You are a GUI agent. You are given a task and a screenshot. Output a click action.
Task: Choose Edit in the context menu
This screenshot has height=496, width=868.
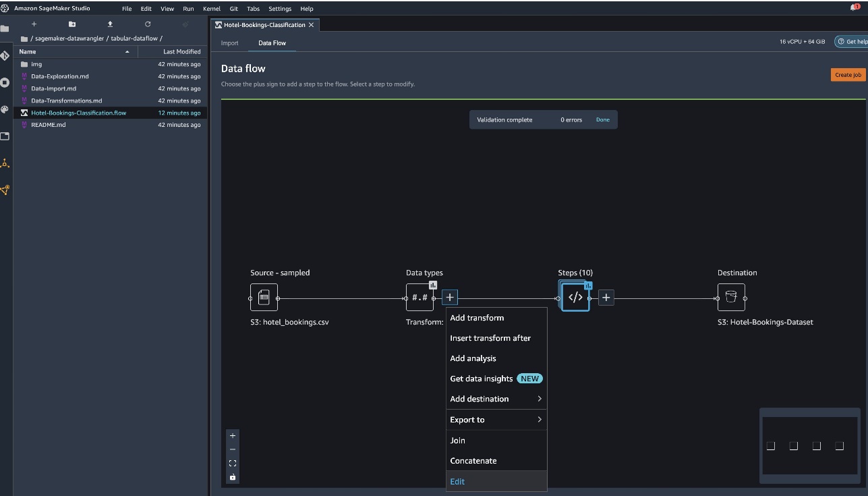[496, 481]
